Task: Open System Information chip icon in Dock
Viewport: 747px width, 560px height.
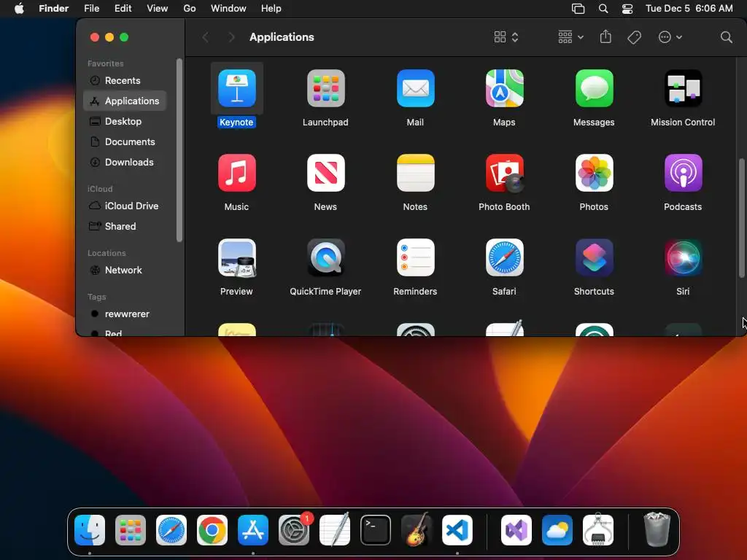Action: pos(598,529)
